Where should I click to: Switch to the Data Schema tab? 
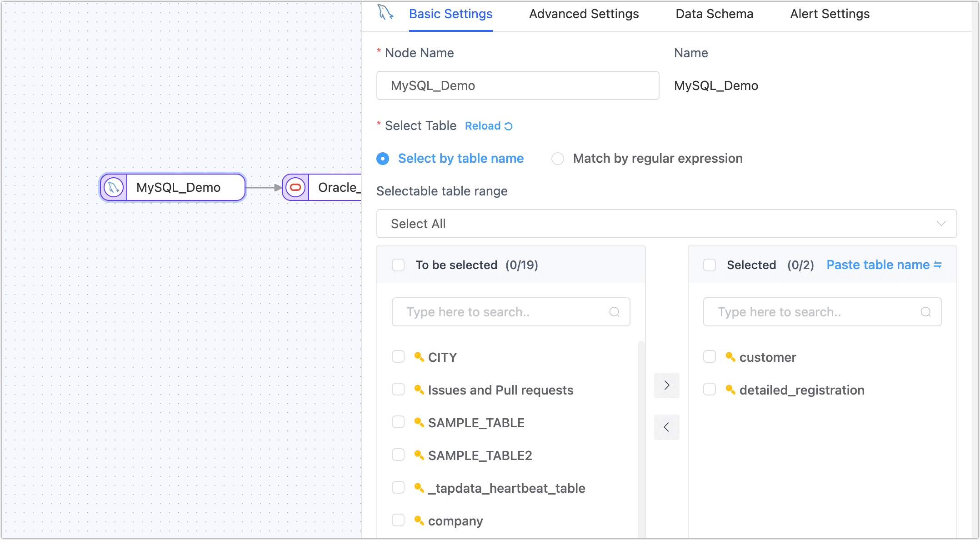coord(714,14)
